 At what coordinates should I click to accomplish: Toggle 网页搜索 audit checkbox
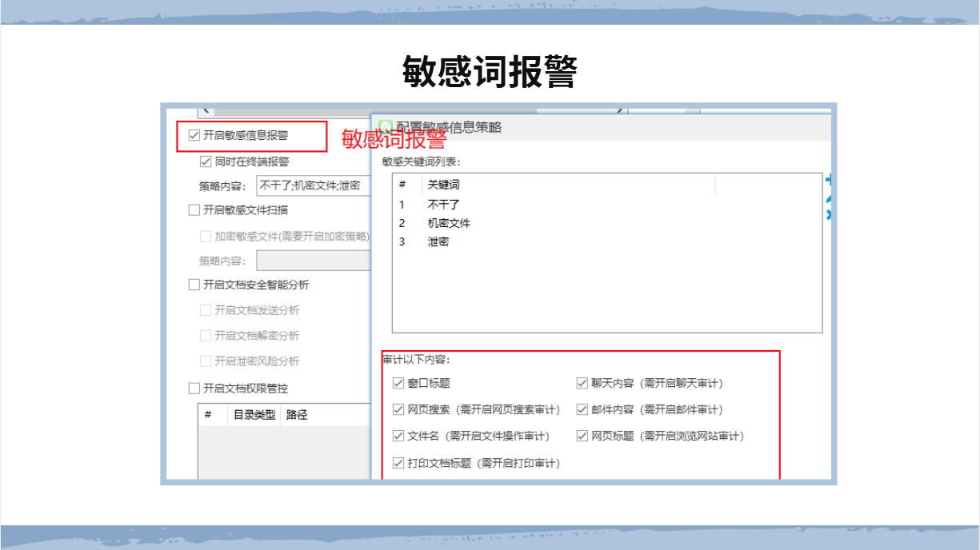(398, 410)
